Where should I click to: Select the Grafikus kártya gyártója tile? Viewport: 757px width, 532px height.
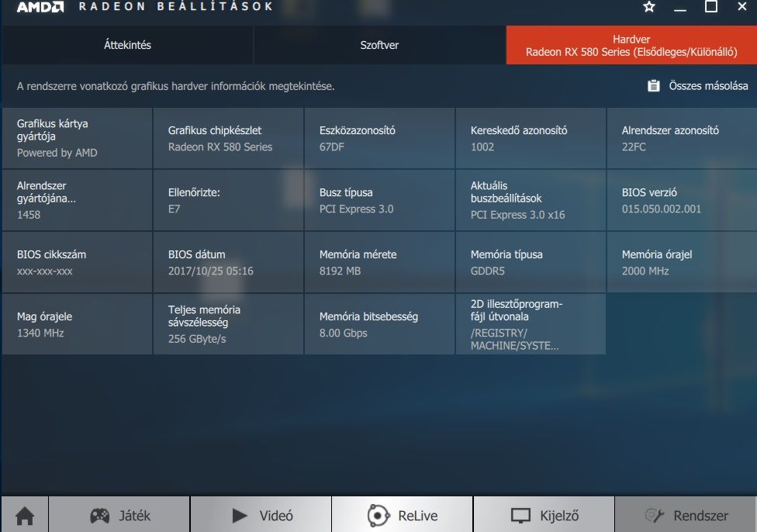[x=78, y=138]
